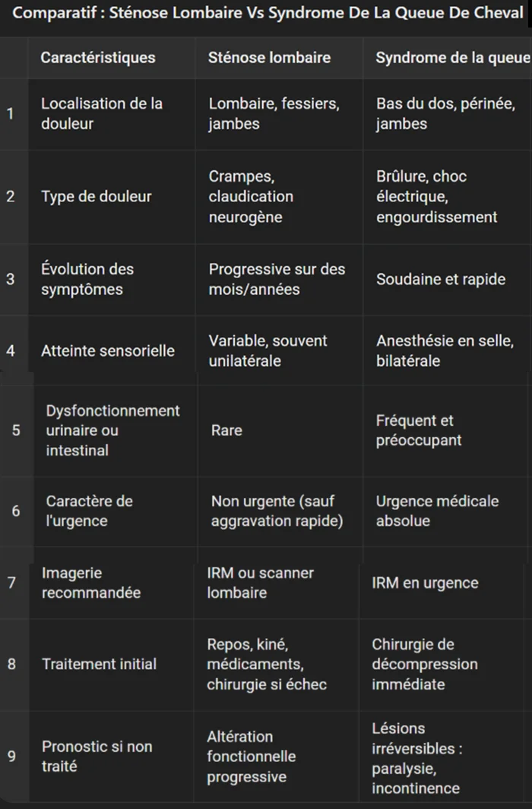Screen dimensions: 532x809
Task: Click the "IRM en urgence" cell
Action: tap(425, 583)
